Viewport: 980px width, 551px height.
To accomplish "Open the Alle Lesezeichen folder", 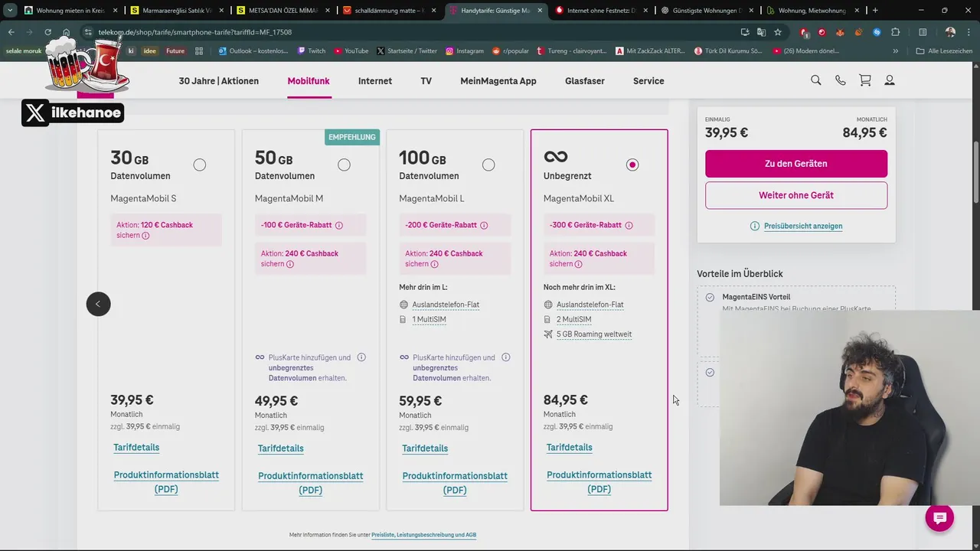I will click(944, 51).
